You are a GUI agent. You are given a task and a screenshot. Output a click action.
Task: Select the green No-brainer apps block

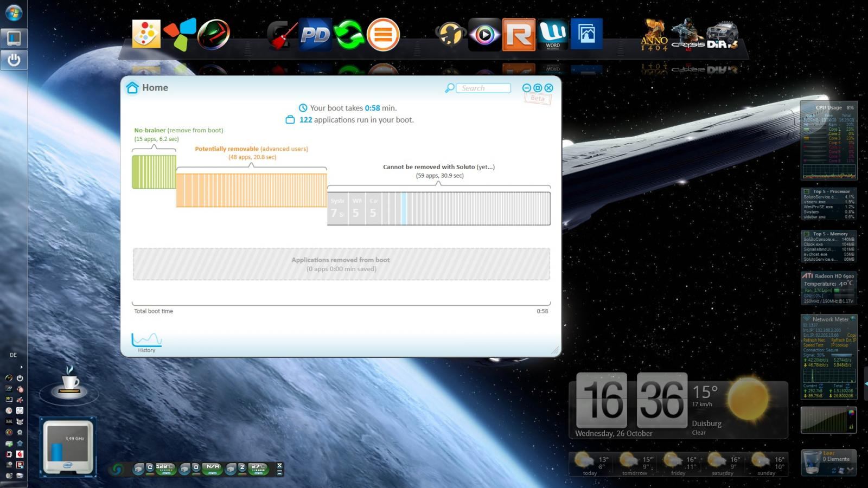point(154,172)
